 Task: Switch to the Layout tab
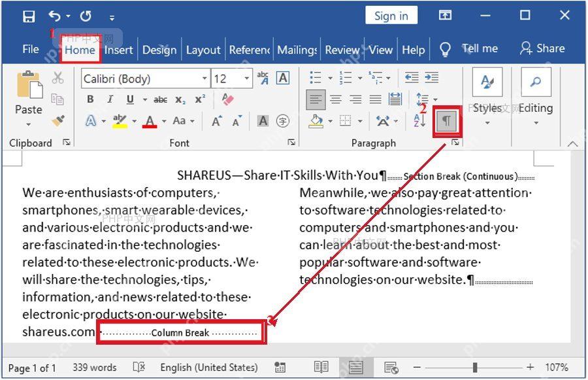(x=203, y=50)
